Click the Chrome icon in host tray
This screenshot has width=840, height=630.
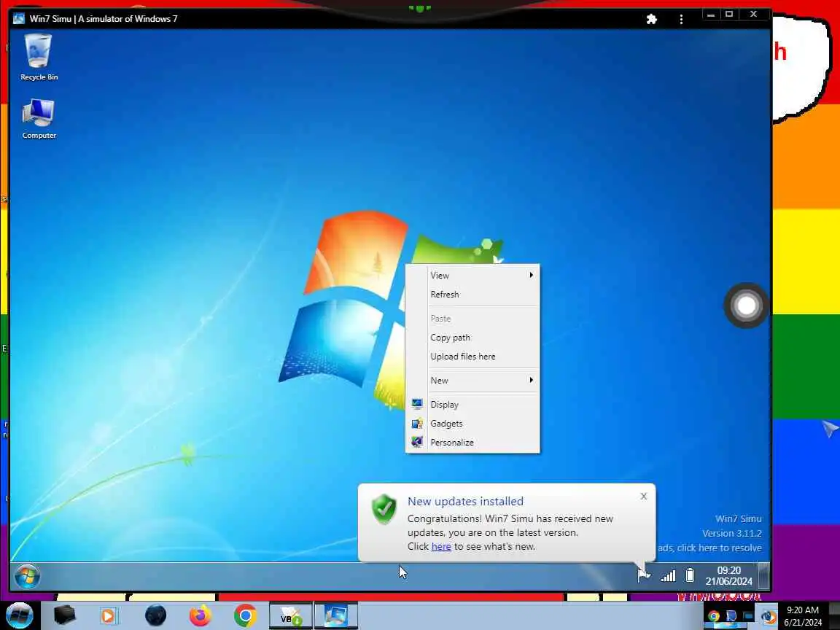click(714, 616)
